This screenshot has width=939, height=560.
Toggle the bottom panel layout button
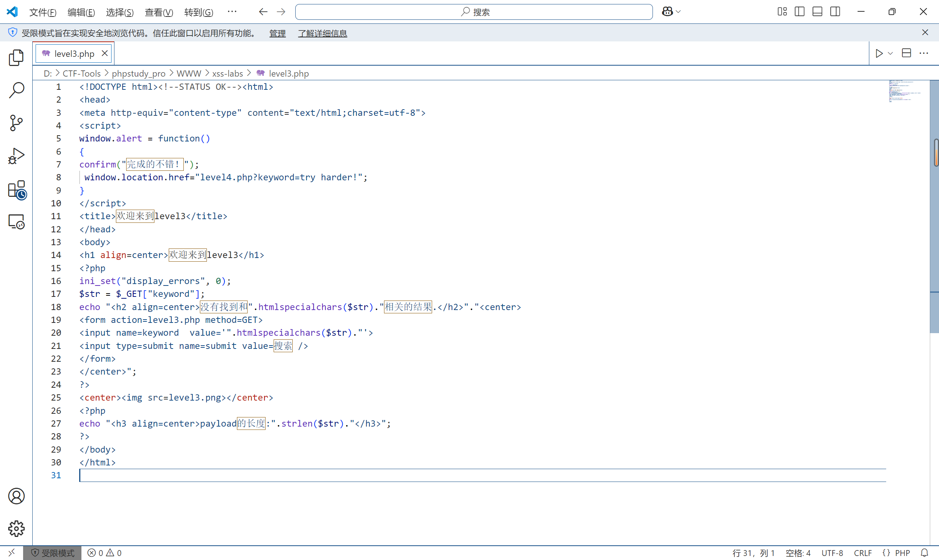point(817,12)
